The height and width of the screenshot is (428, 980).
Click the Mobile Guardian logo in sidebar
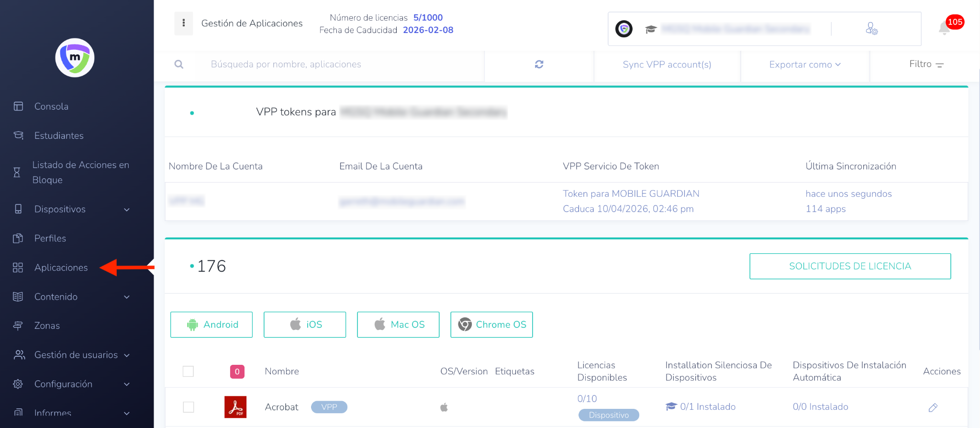click(x=75, y=58)
